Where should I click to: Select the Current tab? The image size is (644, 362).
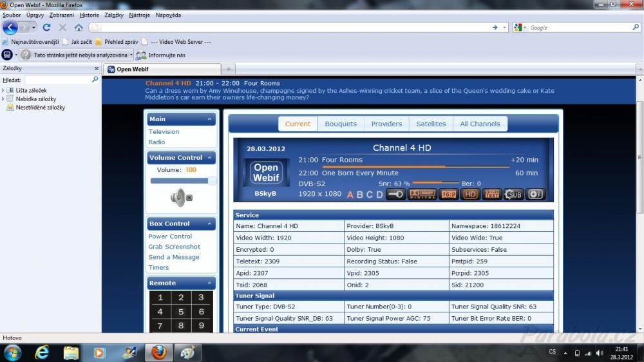[x=298, y=124]
